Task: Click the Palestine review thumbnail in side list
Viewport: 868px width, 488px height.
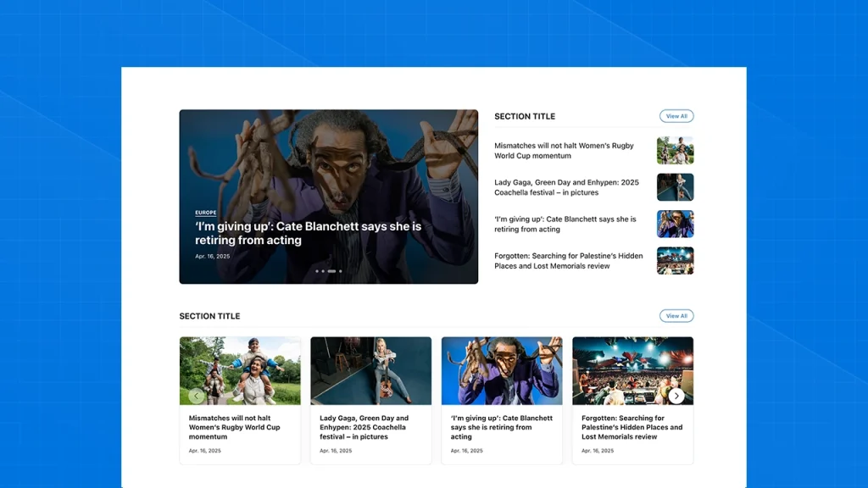Action: tap(675, 261)
